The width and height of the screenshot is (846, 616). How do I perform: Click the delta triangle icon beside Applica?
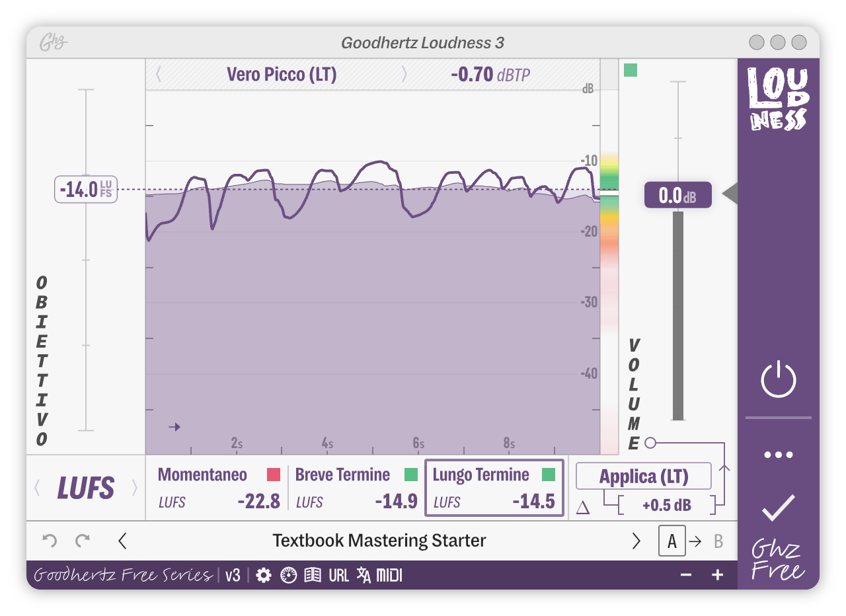[x=583, y=508]
